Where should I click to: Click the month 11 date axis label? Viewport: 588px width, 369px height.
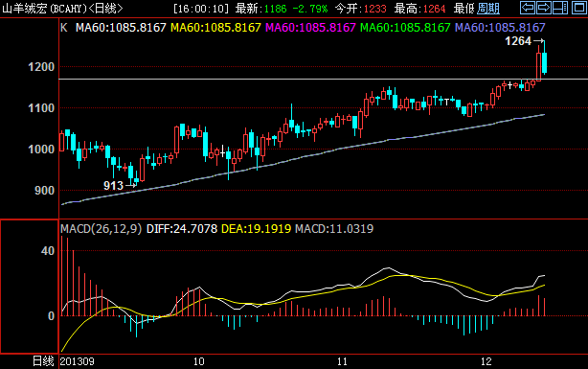pyautogui.click(x=342, y=361)
